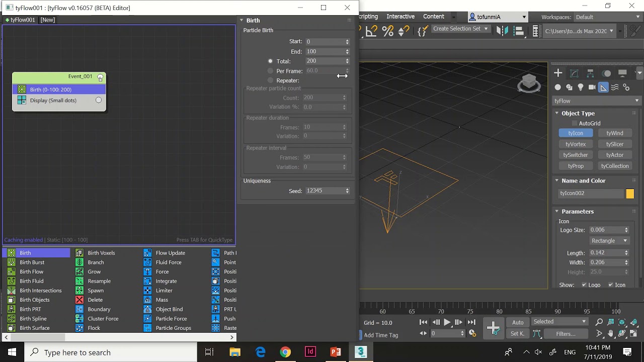Open the tofunmiA account dropdown

(x=498, y=17)
